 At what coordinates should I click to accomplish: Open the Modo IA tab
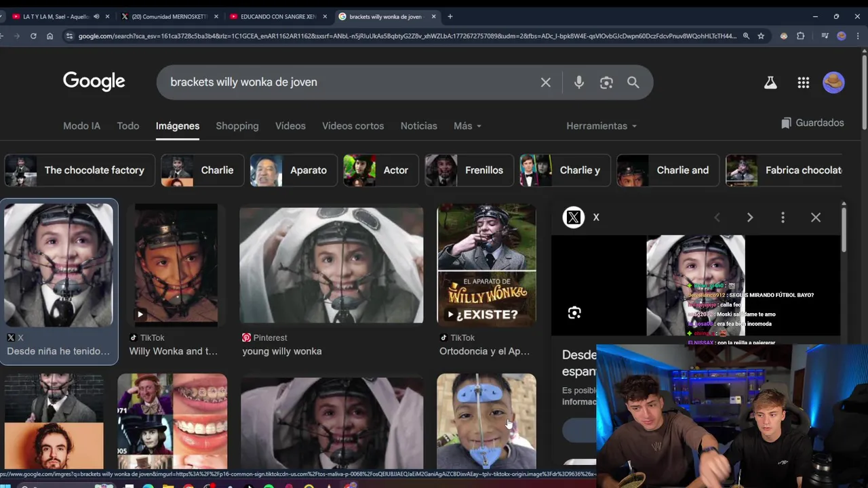[x=81, y=126]
